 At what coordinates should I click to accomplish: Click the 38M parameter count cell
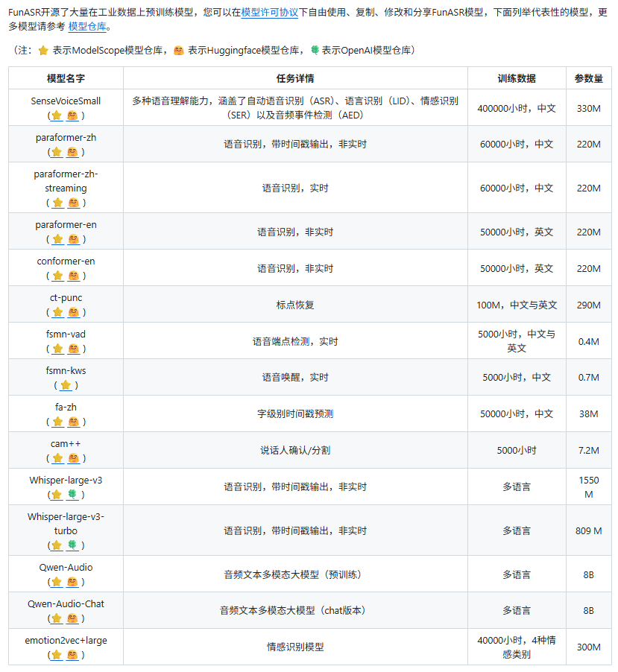(x=588, y=414)
